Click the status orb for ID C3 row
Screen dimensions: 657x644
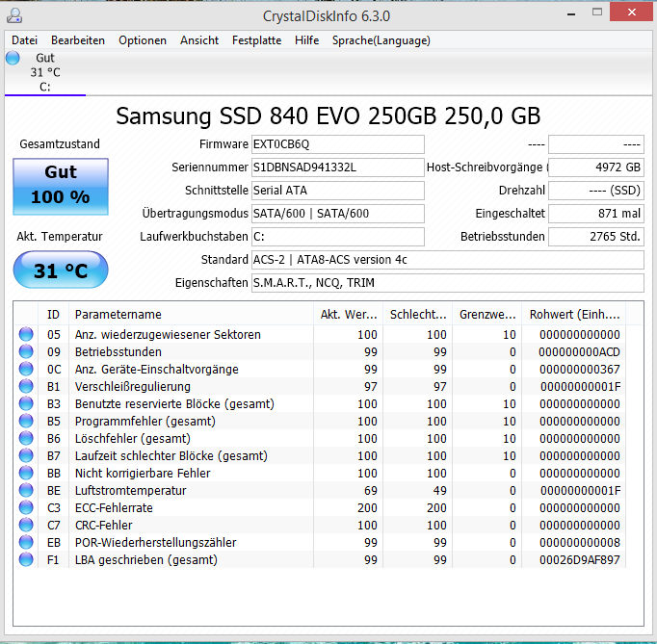[x=26, y=507]
